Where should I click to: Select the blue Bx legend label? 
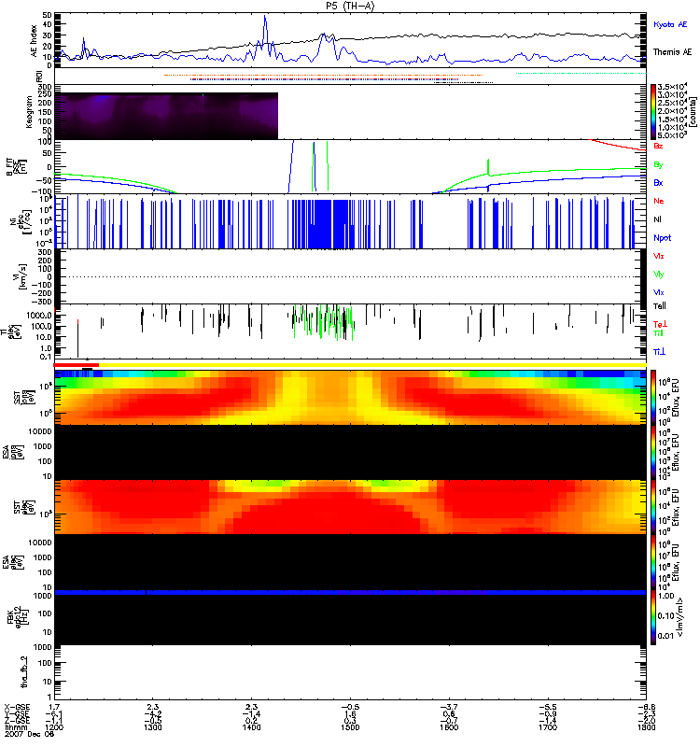[x=658, y=183]
